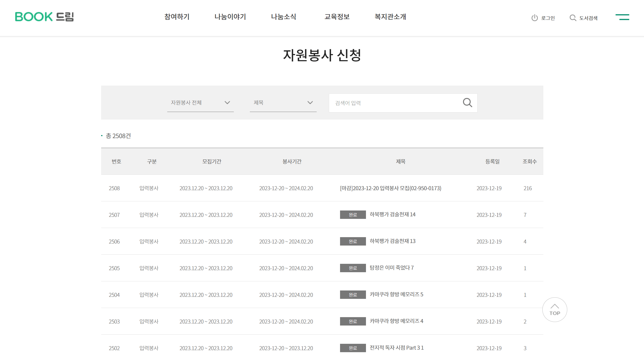Image resolution: width=644 pixels, height=357 pixels.
Task: Click row number 2503
Action: point(114,322)
